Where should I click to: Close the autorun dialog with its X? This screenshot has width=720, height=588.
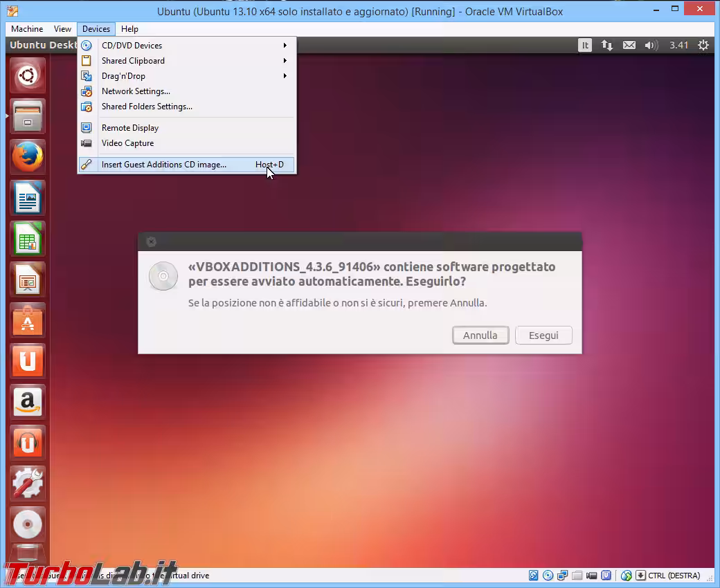pyautogui.click(x=152, y=241)
